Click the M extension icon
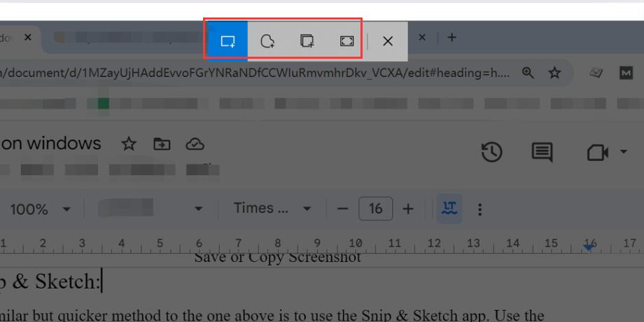Screen dimensions: 644x322 [x=626, y=73]
